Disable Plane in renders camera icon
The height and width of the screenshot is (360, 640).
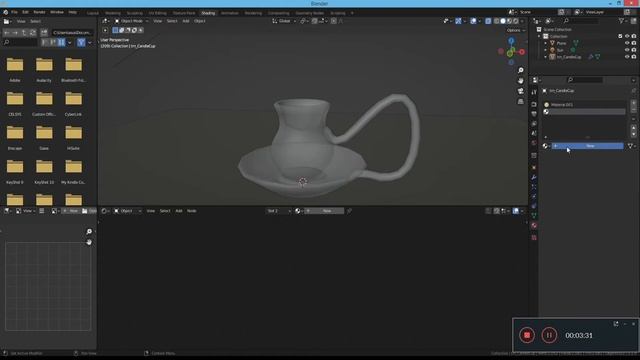[634, 43]
